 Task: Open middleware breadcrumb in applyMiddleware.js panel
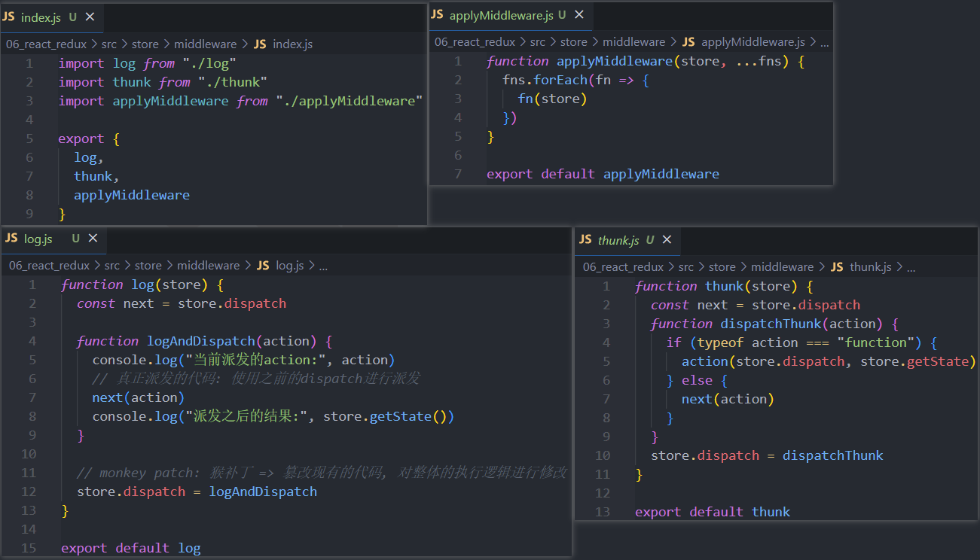[633, 42]
